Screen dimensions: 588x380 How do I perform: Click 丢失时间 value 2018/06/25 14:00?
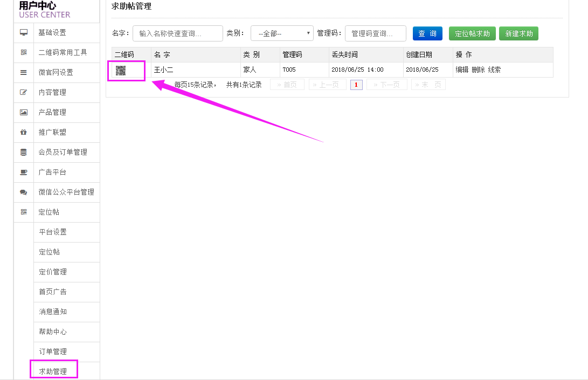(x=357, y=70)
